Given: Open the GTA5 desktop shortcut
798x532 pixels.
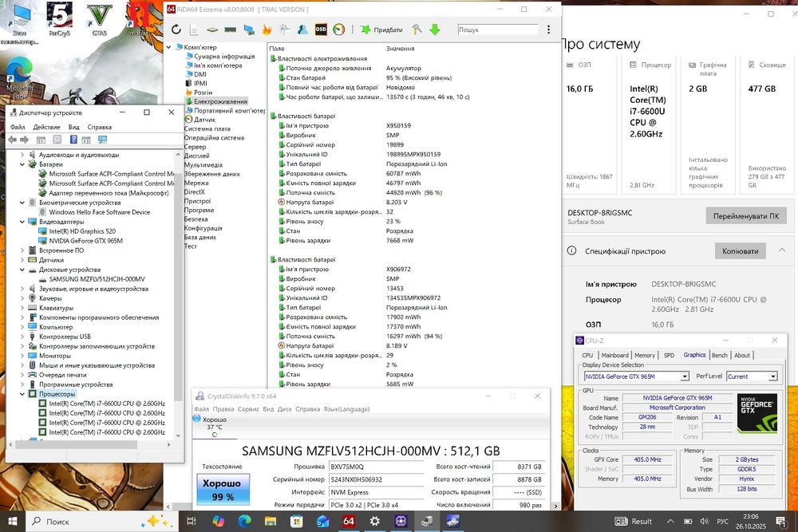Looking at the screenshot, I should pyautogui.click(x=99, y=19).
